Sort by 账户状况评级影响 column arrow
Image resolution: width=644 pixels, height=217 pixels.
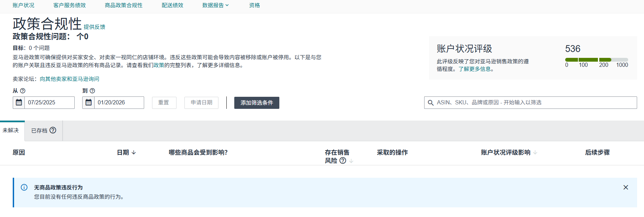(x=535, y=153)
